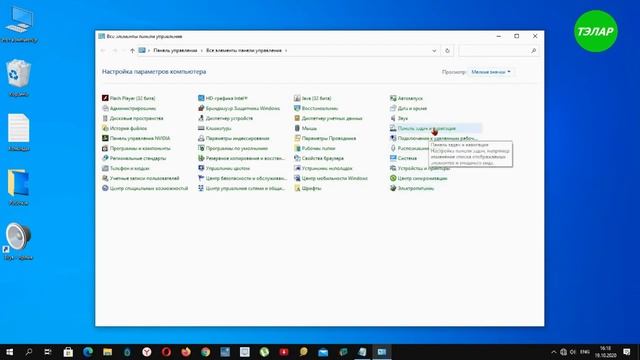Image resolution: width=640 pixels, height=360 pixels.
Task: Open Шрифты item
Action: click(307, 188)
